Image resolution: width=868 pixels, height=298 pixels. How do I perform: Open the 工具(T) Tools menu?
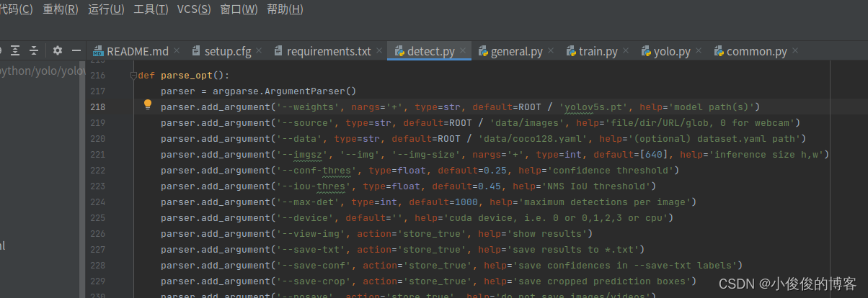click(x=151, y=9)
